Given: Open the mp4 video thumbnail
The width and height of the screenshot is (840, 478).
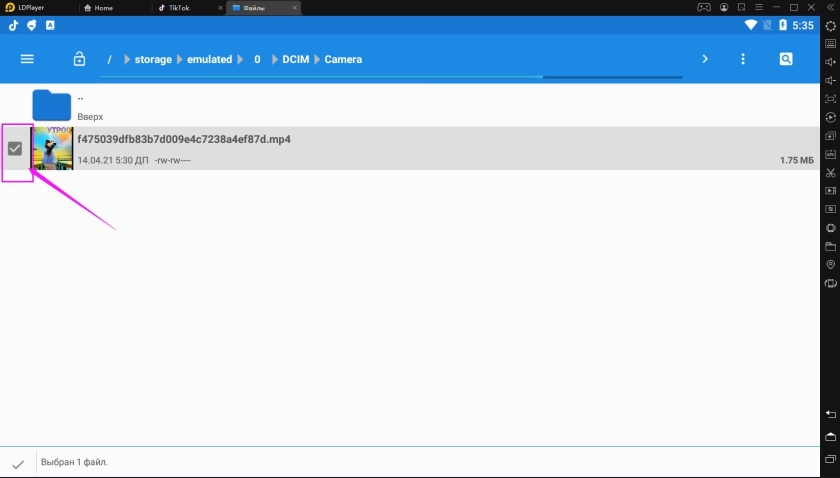Looking at the screenshot, I should [x=52, y=149].
